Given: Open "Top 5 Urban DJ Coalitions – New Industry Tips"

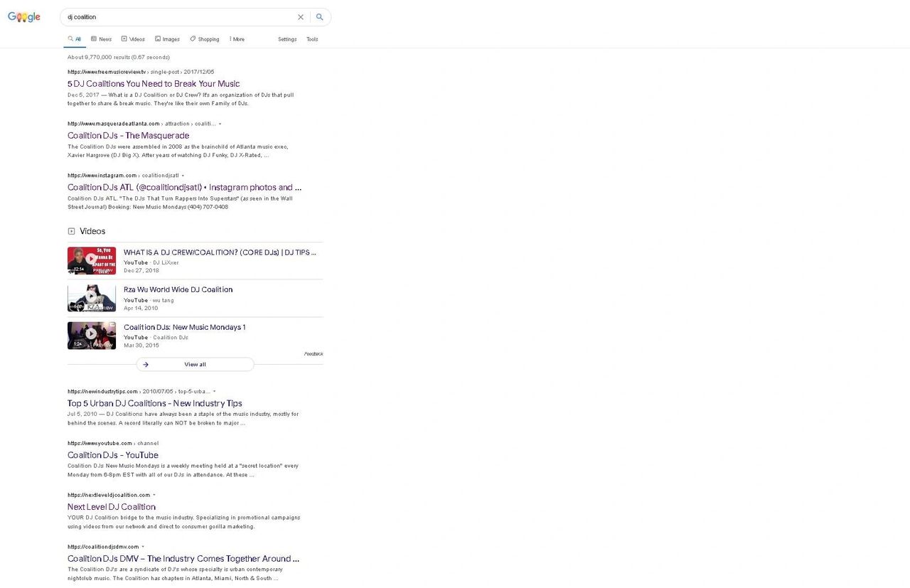Looking at the screenshot, I should [155, 404].
